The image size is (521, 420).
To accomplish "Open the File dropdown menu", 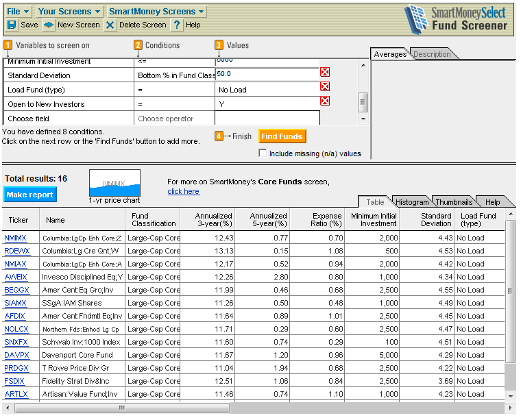I will (18, 12).
